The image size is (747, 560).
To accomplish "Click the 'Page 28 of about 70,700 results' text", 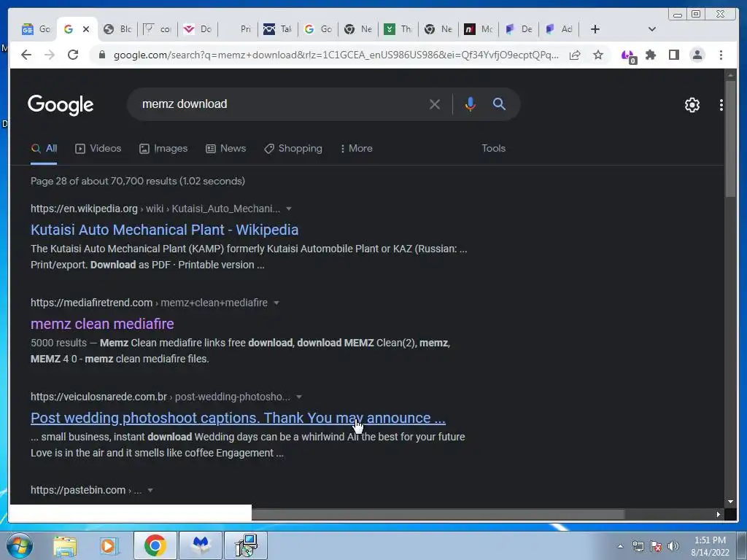I will [138, 181].
